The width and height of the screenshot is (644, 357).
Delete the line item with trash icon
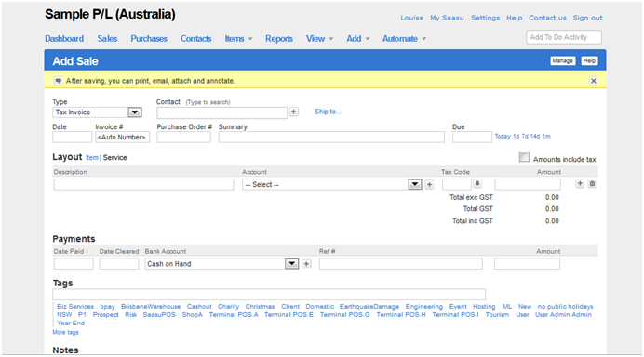pos(592,183)
